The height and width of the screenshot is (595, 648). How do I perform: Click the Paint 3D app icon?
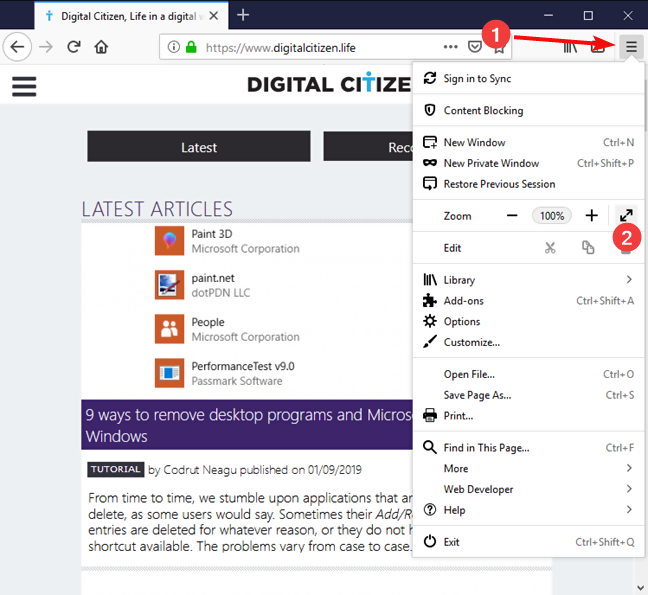click(169, 241)
